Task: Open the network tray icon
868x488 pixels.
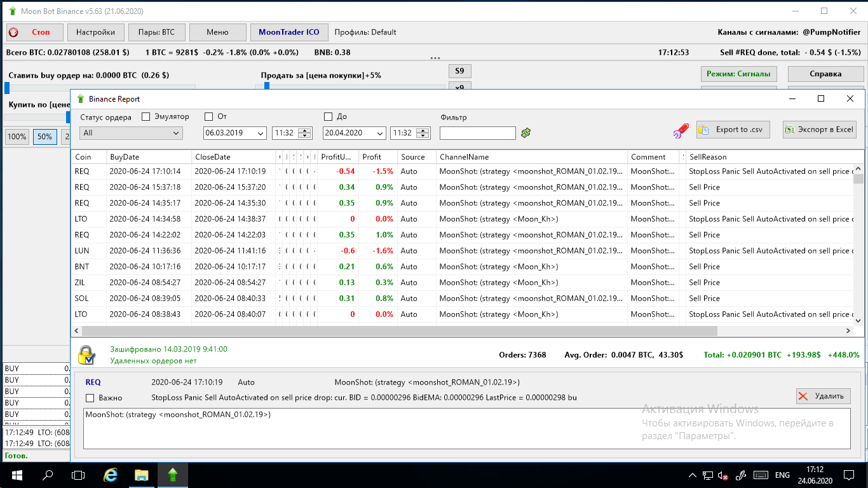Action: click(708, 475)
